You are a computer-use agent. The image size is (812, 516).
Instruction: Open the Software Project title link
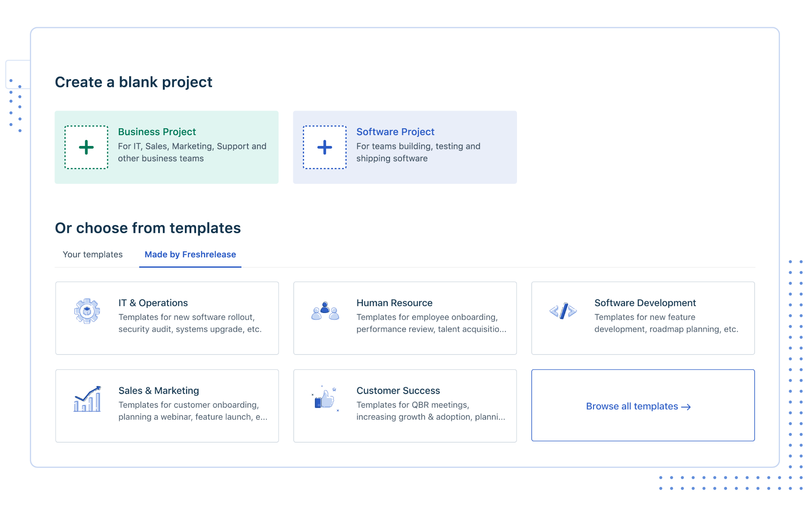395,132
